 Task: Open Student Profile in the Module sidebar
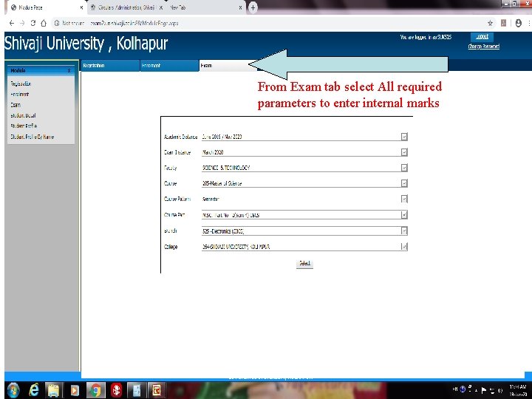24,126
